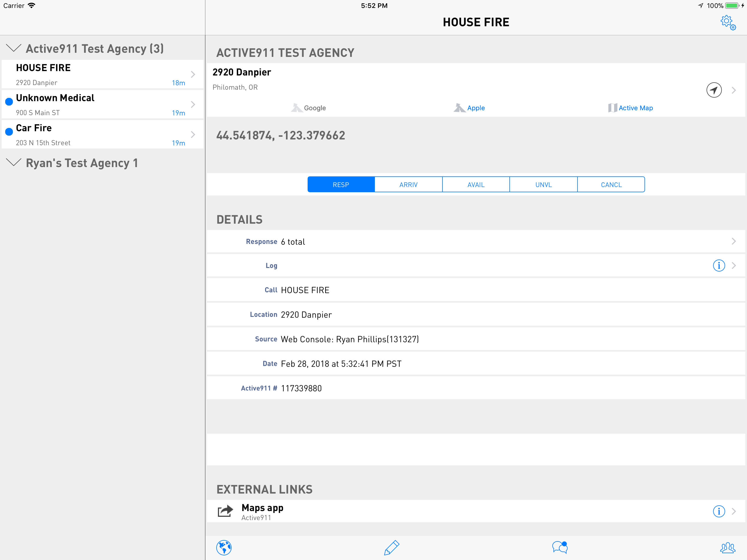Tap the Active911 # 117339880 value
The width and height of the screenshot is (747, 560).
click(x=301, y=389)
